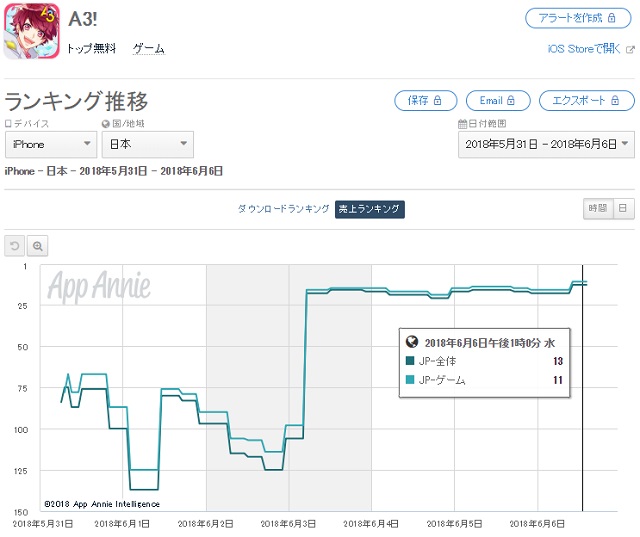Click the 2018年6月6日 axis label
The image size is (640, 537).
click(x=537, y=524)
